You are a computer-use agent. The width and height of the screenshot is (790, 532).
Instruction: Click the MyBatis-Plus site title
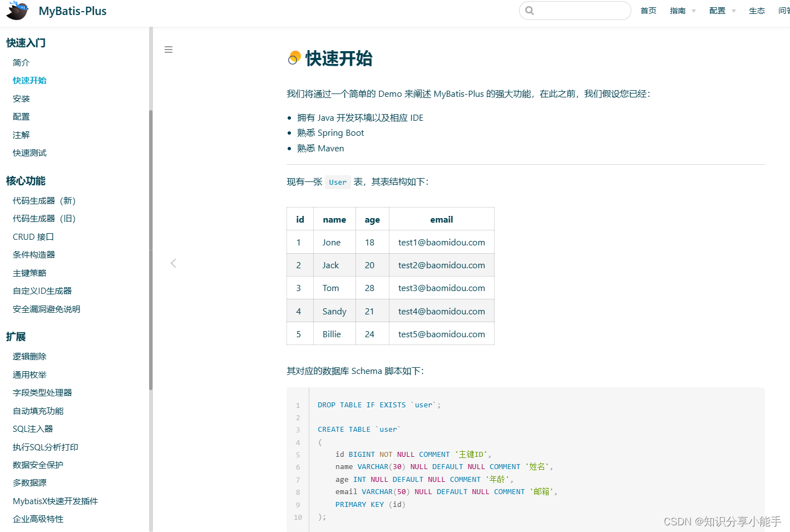(x=72, y=11)
